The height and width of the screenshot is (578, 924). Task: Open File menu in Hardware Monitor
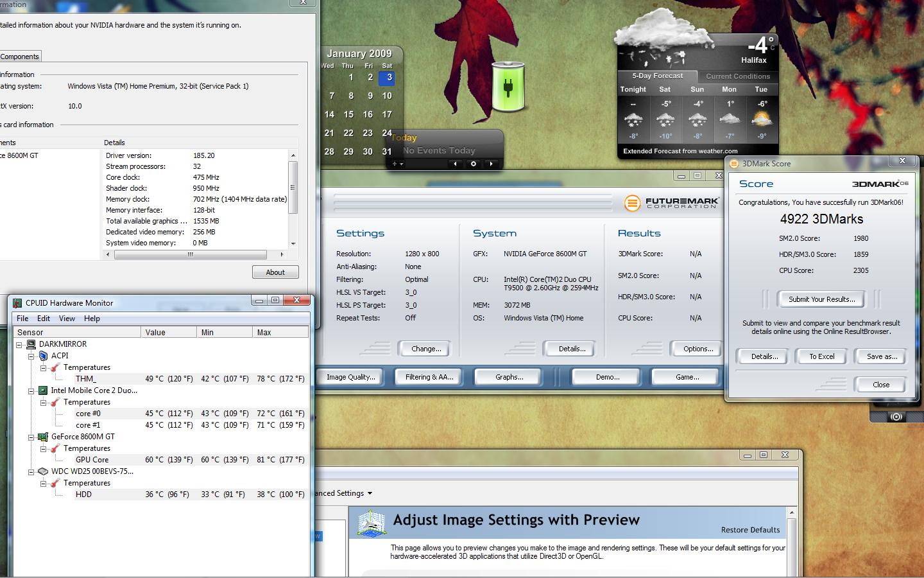point(22,319)
